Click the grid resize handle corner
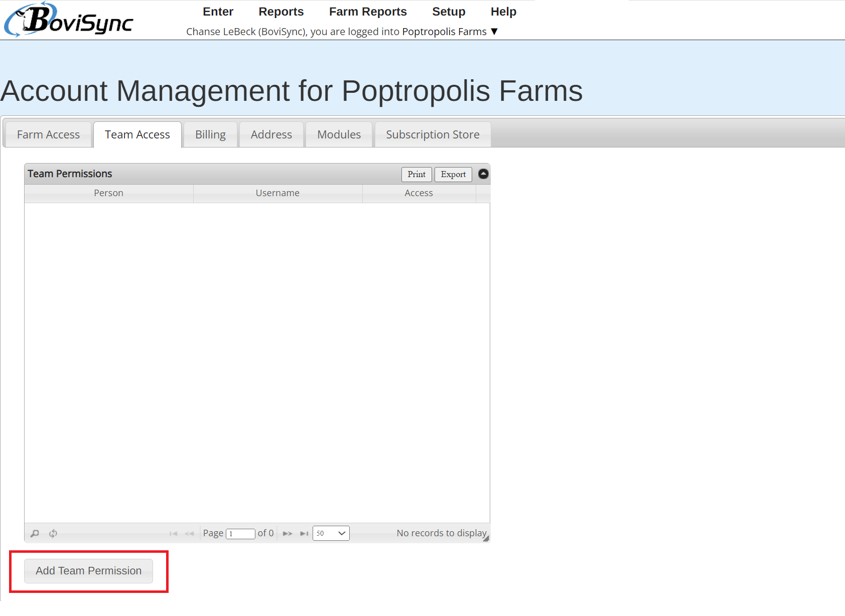 pyautogui.click(x=486, y=539)
